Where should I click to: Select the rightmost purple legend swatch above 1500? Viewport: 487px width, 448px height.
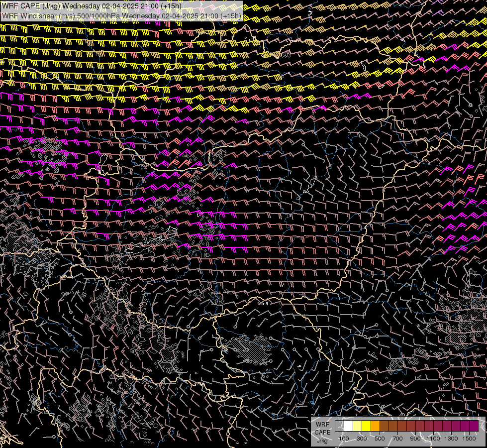click(x=474, y=426)
